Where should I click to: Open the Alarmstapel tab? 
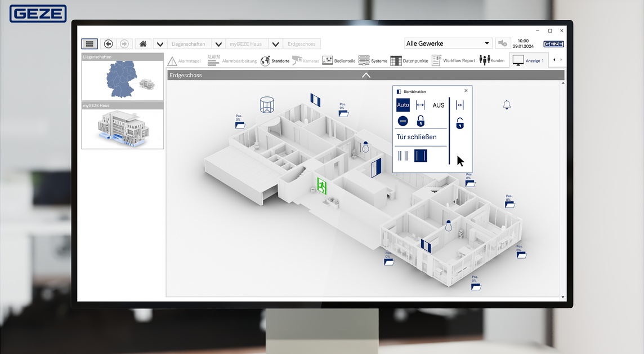click(x=185, y=61)
